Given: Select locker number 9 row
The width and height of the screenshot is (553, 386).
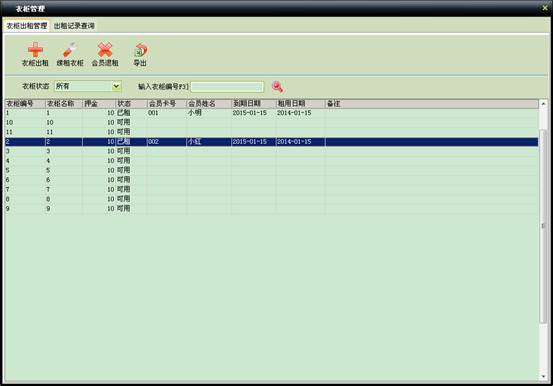Looking at the screenshot, I should point(271,209).
